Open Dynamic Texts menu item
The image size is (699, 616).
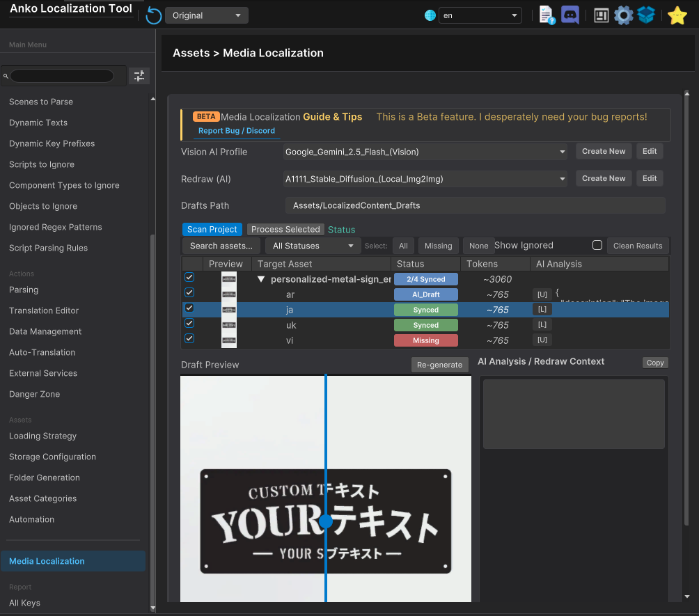(38, 123)
